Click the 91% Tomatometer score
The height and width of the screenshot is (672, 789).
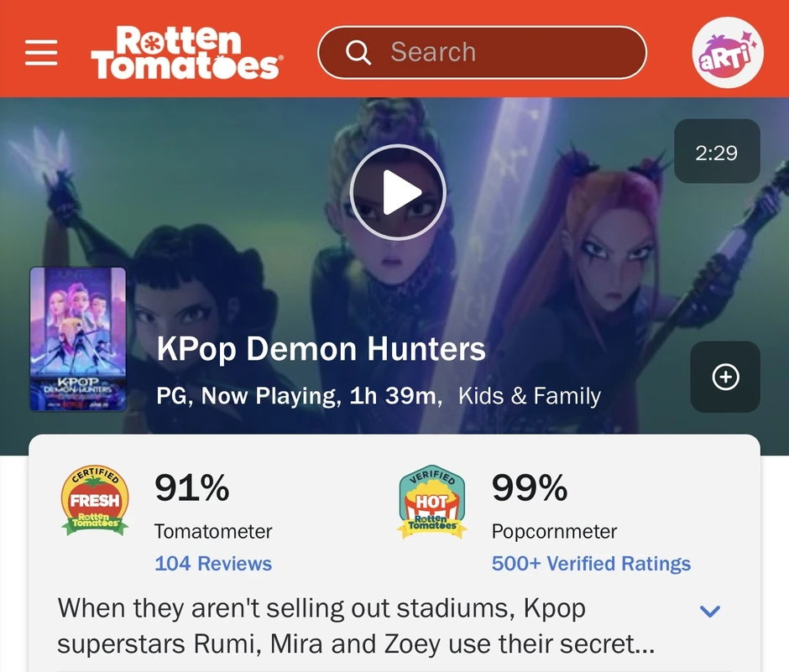point(191,488)
